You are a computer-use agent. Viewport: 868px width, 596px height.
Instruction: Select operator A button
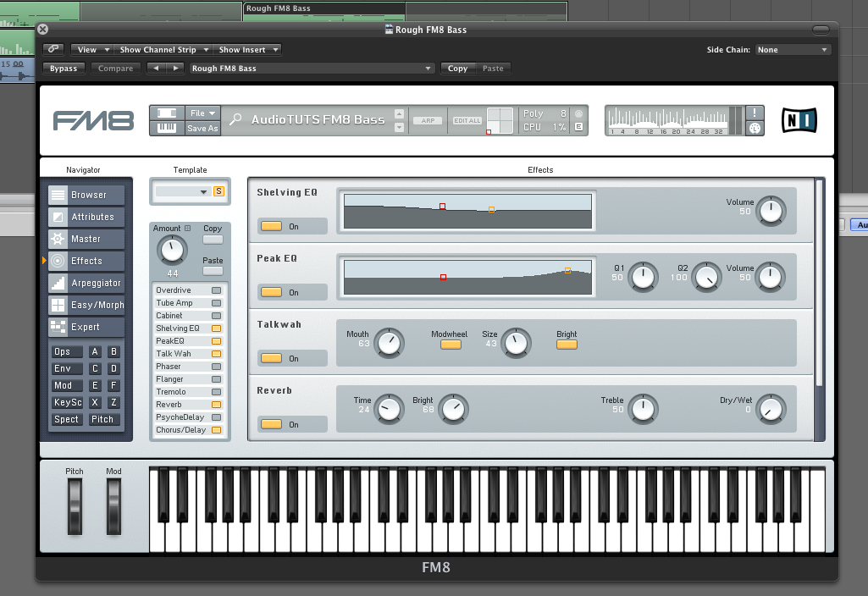coord(95,351)
